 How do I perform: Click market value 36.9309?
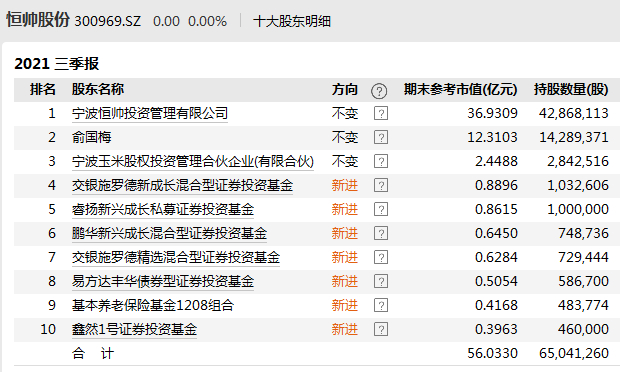coord(492,113)
